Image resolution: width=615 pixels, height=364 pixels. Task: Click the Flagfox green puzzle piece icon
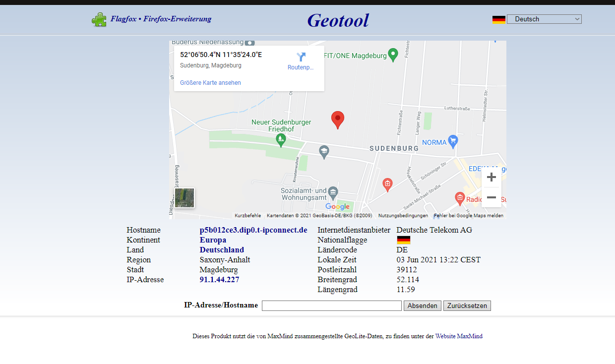click(99, 20)
